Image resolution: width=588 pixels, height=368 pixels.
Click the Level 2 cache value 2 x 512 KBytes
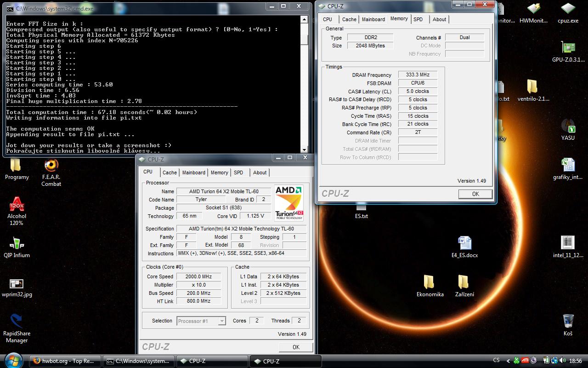click(283, 293)
